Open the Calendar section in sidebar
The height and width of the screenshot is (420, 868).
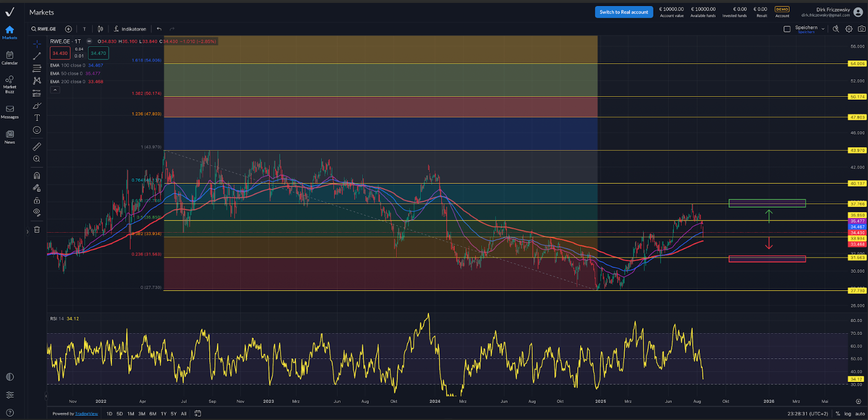click(9, 57)
